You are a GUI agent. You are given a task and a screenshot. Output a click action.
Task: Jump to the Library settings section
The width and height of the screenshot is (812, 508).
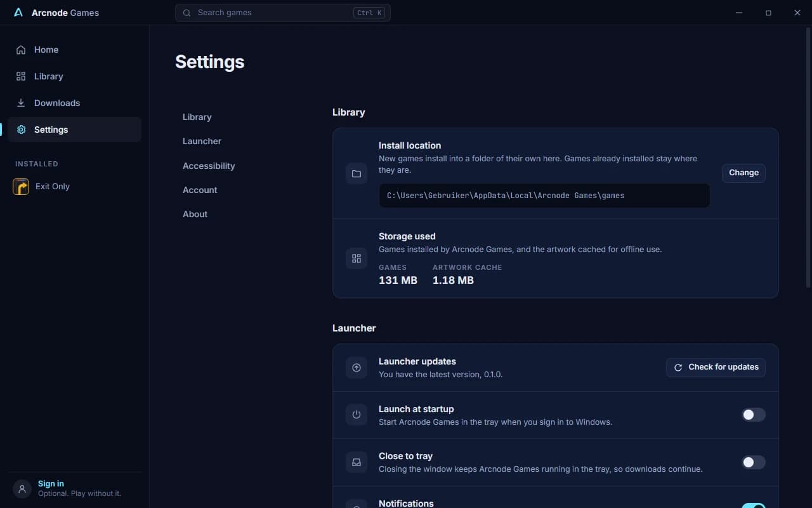197,117
